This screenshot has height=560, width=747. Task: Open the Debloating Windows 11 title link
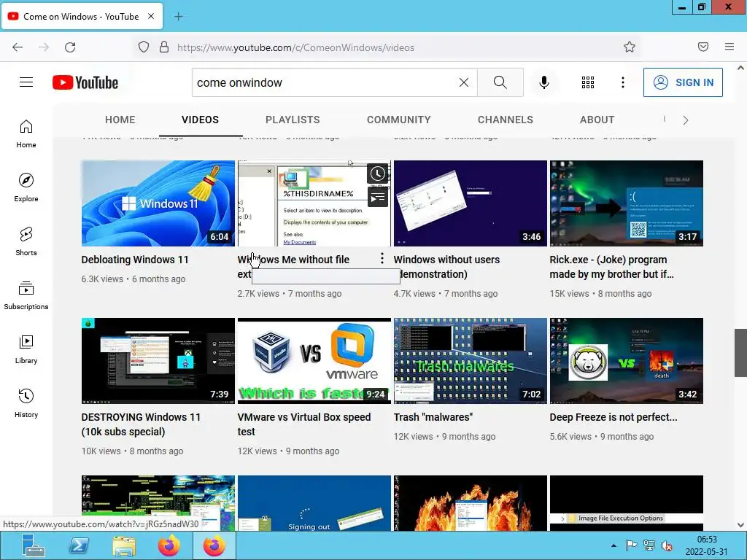[135, 260]
